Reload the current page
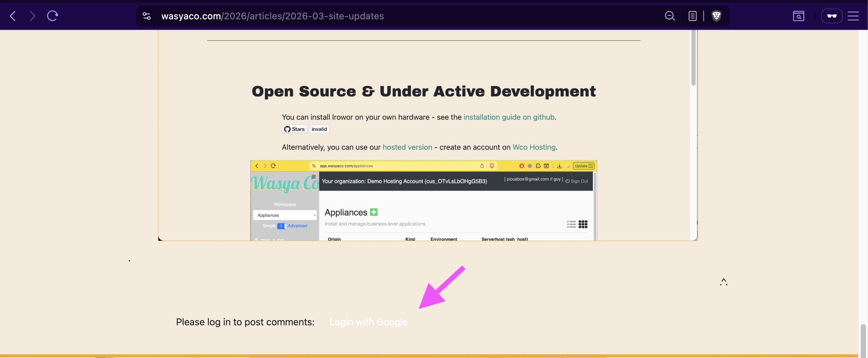The image size is (868, 358). (x=52, y=16)
